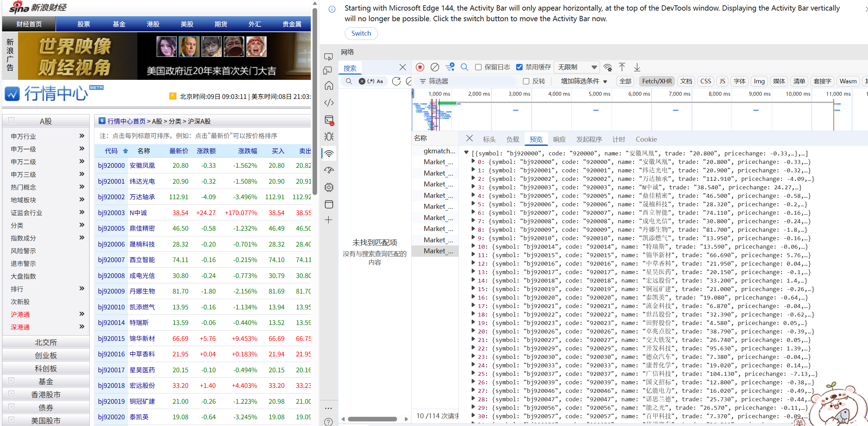Click the import HAR upload arrow
This screenshot has width=868, height=426.
pos(622,67)
